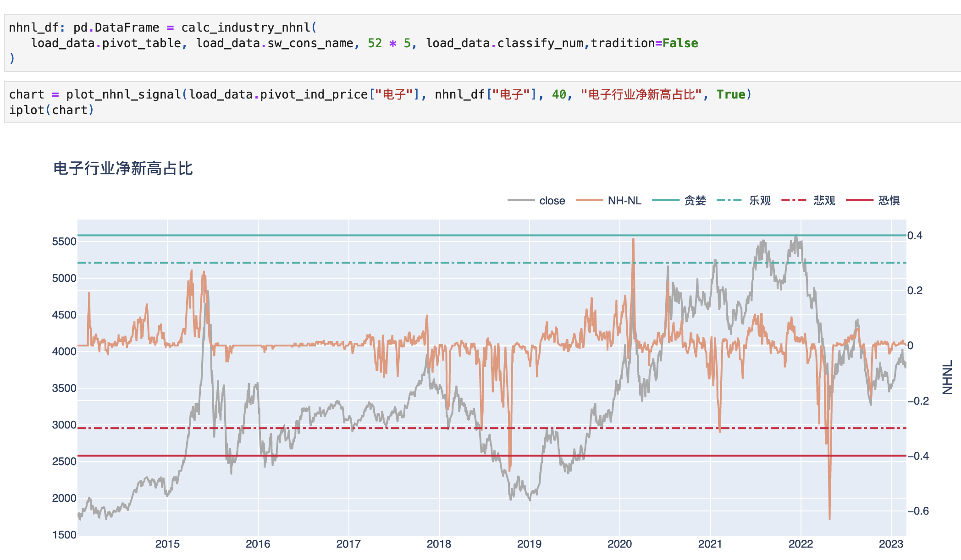Click the 2023 x-axis tick label
The height and width of the screenshot is (560, 961).
[x=890, y=544]
